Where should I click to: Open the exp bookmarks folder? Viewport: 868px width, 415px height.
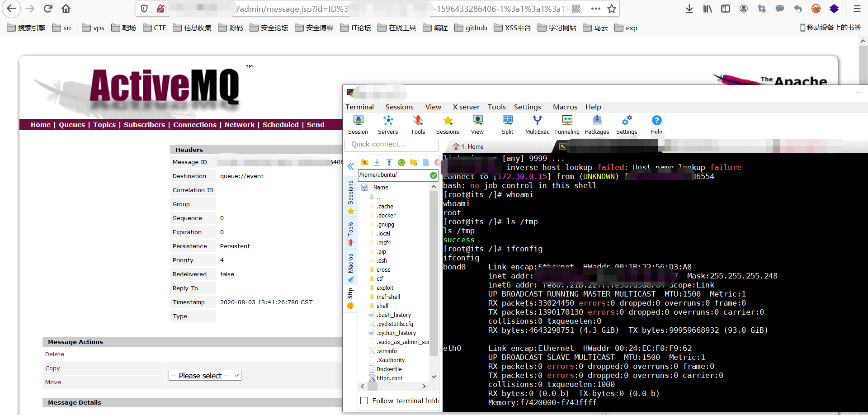(626, 28)
